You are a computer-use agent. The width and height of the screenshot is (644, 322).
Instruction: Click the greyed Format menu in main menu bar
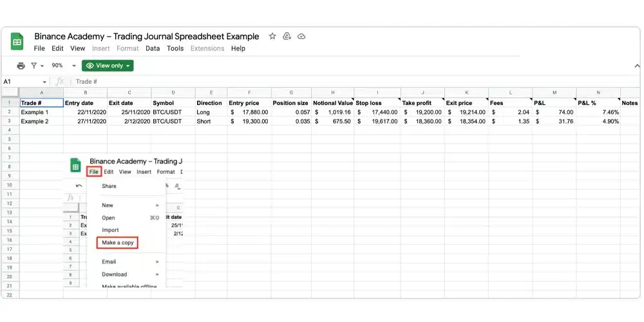coord(128,48)
